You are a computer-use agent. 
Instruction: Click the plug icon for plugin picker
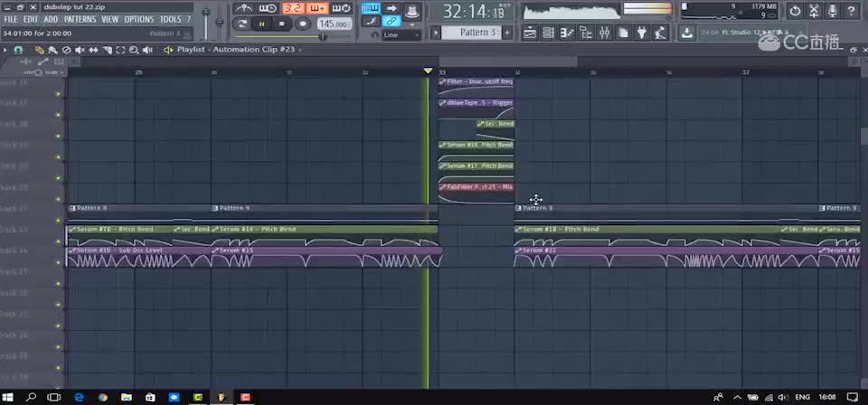coord(642,33)
